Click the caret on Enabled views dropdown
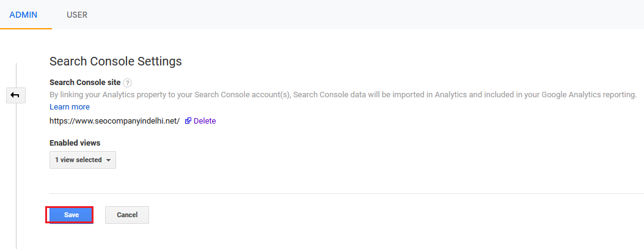644x249 pixels. point(108,160)
